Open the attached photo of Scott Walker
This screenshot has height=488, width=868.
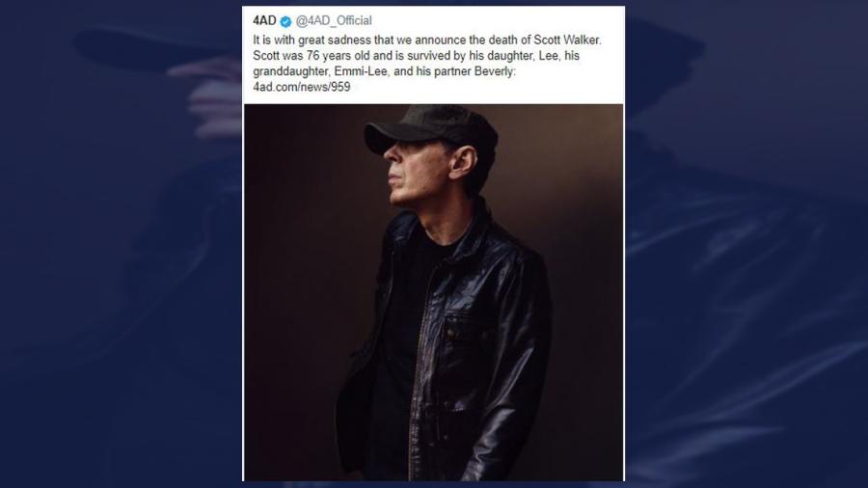click(x=433, y=291)
